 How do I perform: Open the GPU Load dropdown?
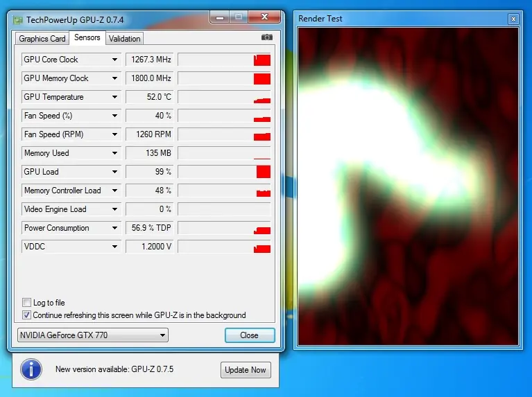tap(114, 172)
